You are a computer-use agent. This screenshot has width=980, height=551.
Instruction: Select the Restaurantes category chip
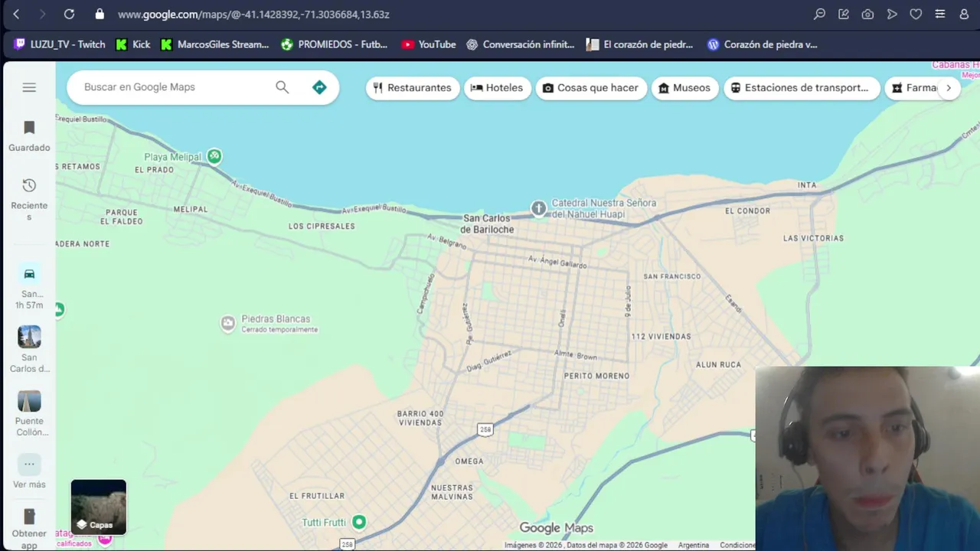click(x=413, y=88)
